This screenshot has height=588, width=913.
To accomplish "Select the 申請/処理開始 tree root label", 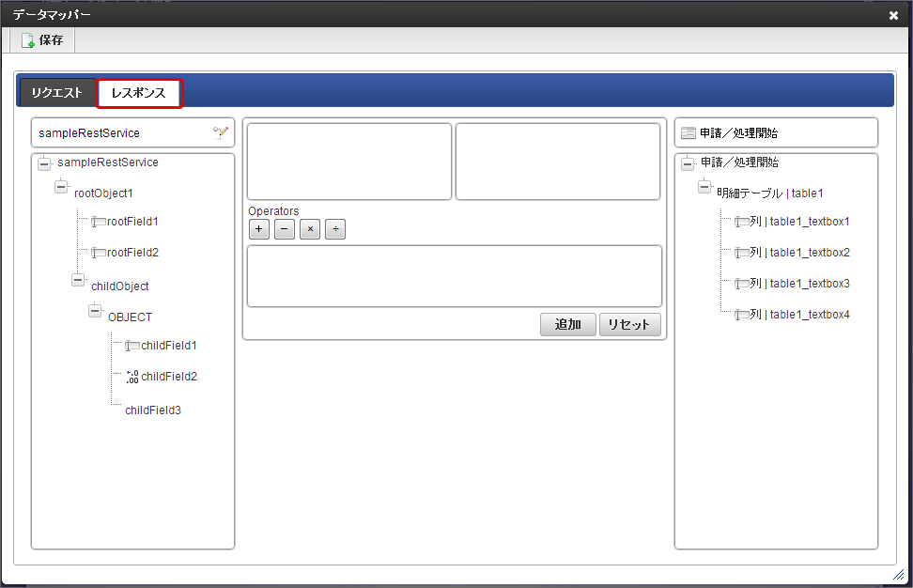I will (739, 162).
